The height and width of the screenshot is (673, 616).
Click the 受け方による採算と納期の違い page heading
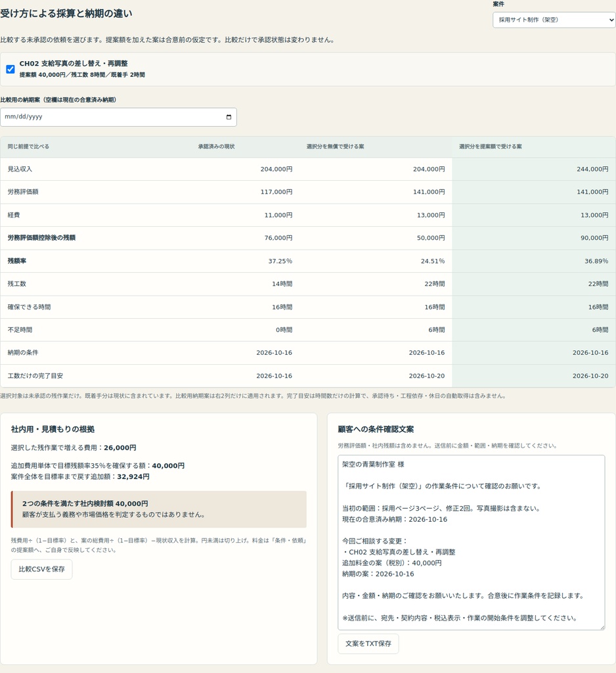66,14
